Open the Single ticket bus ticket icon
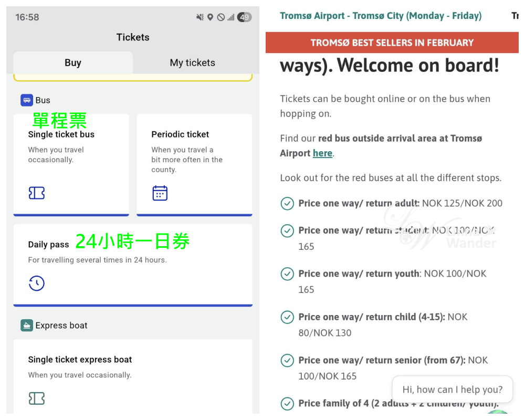Image resolution: width=525 pixels, height=420 pixels. (37, 193)
